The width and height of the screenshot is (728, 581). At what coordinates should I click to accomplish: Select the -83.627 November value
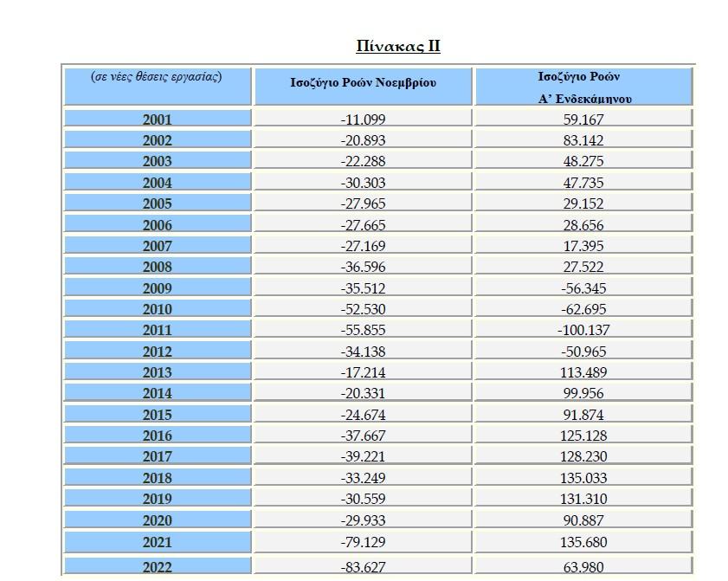[363, 565]
